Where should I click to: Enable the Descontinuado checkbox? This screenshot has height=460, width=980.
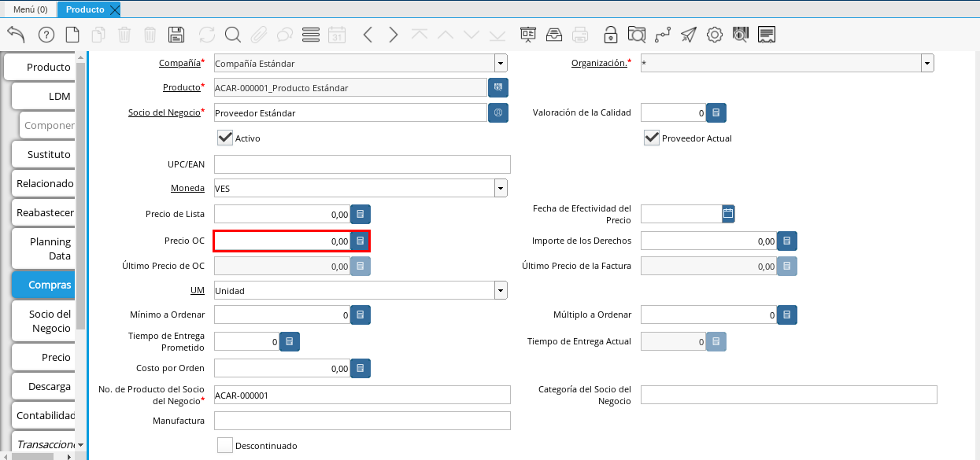click(225, 445)
